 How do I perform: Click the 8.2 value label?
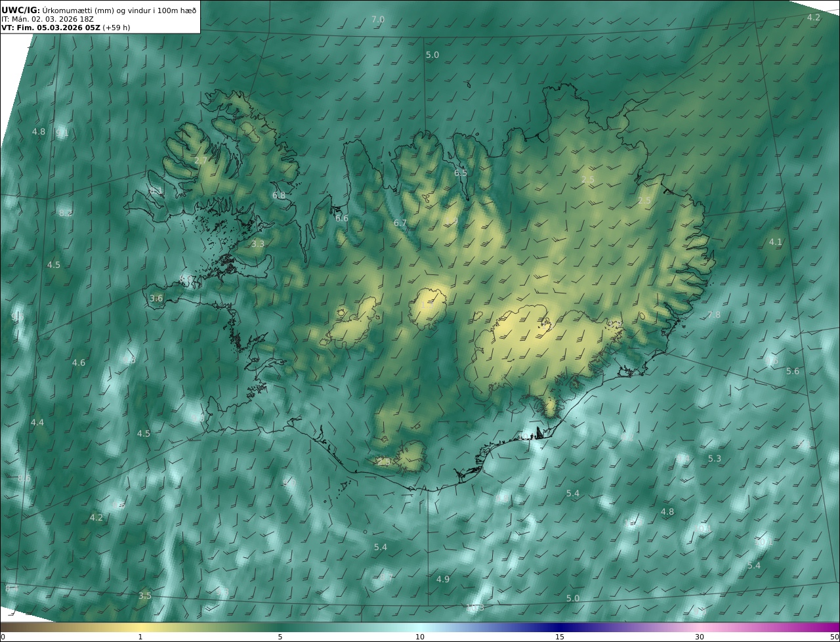click(66, 213)
